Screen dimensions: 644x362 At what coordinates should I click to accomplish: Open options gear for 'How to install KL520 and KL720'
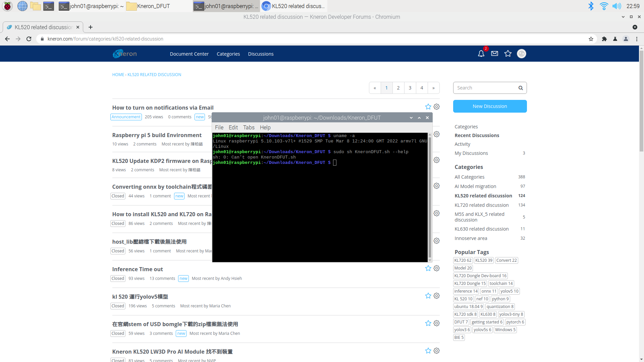click(x=436, y=213)
